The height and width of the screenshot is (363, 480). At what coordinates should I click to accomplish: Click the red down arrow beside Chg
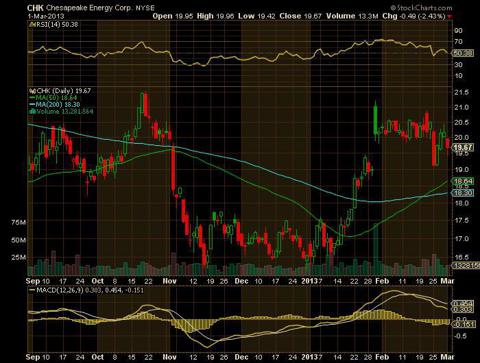click(450, 17)
